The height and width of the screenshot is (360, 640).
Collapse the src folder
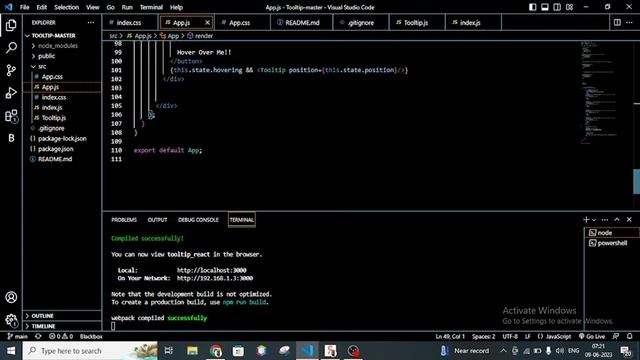[62, 66]
